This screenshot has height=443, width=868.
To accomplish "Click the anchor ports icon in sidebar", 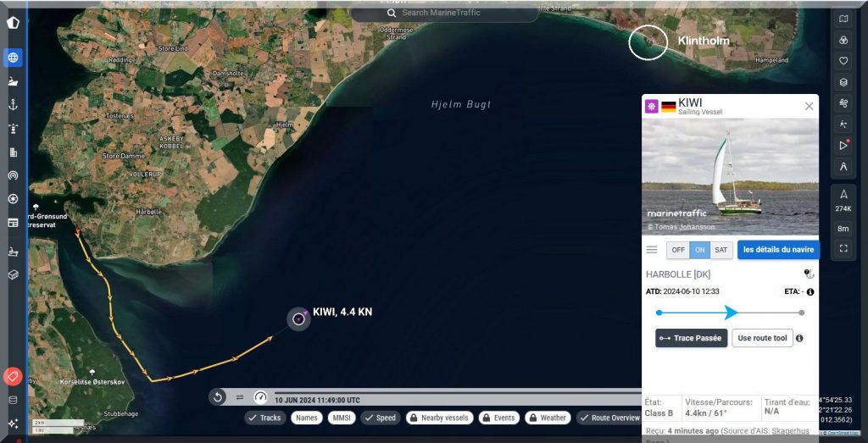I will tap(13, 104).
